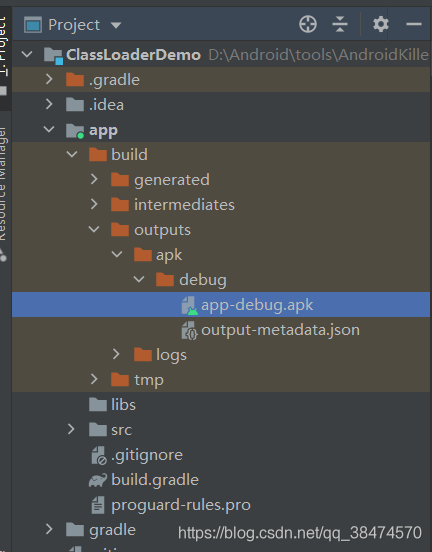Screen dimensions: 432x552
Task: Click the output-metadata.json file icon
Action: coord(189,330)
